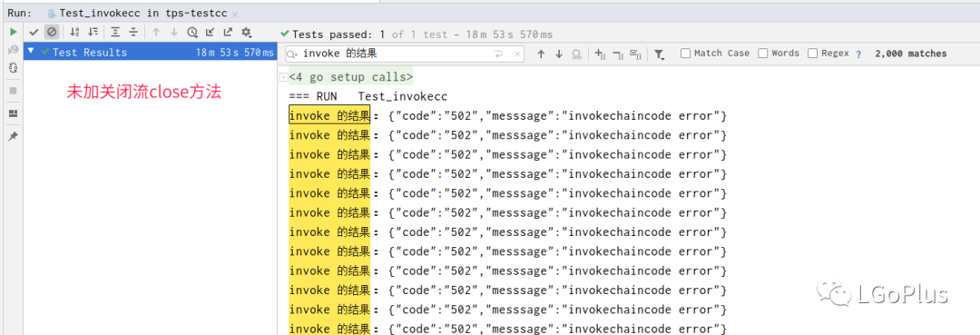Close the Test_invokecc run tab

[234, 14]
